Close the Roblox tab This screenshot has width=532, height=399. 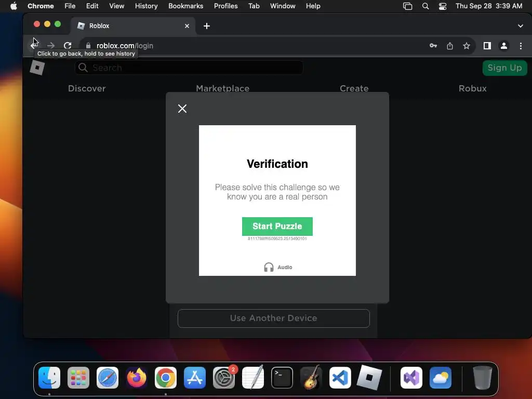click(x=187, y=26)
